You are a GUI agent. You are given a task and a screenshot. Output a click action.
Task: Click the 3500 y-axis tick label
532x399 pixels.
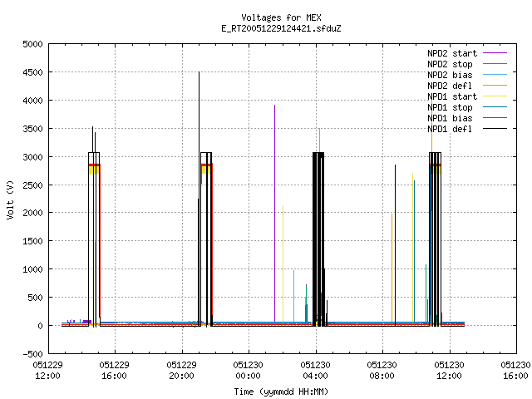pyautogui.click(x=33, y=129)
